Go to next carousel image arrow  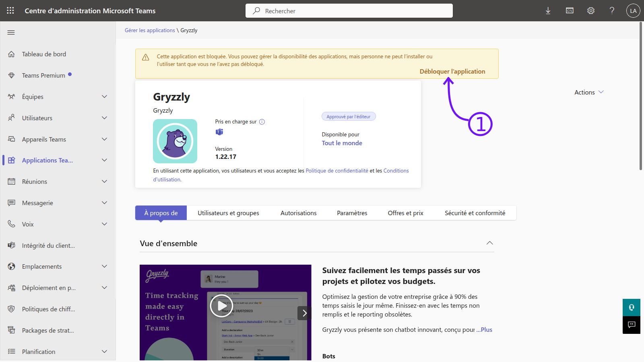pyautogui.click(x=304, y=313)
